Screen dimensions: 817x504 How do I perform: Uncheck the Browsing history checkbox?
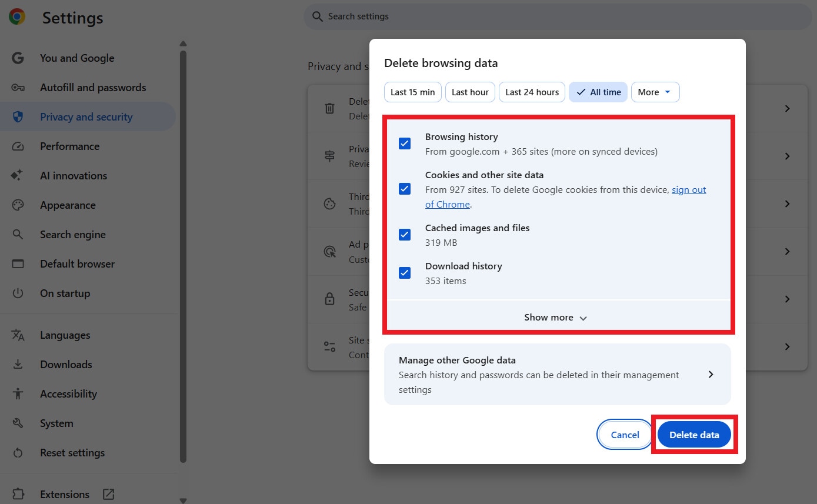click(x=405, y=143)
